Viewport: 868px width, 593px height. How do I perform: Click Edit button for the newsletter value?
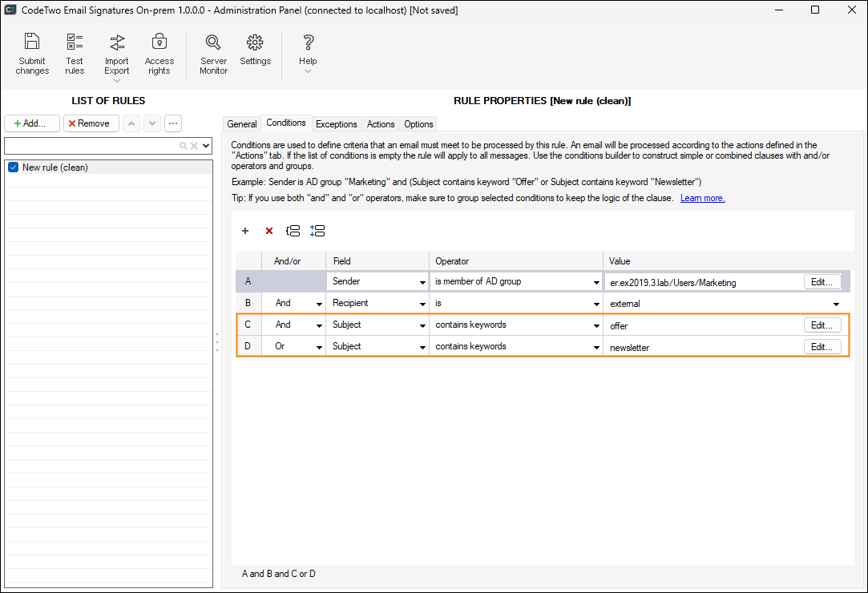822,347
